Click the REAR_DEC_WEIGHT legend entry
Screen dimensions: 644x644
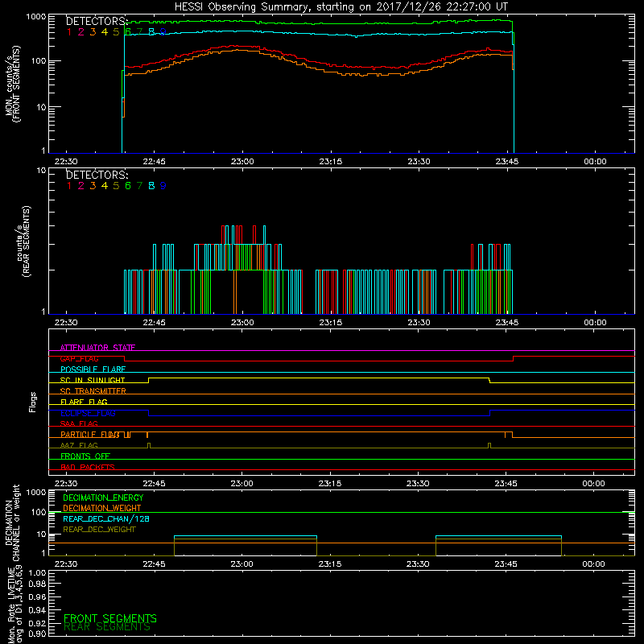pyautogui.click(x=99, y=530)
